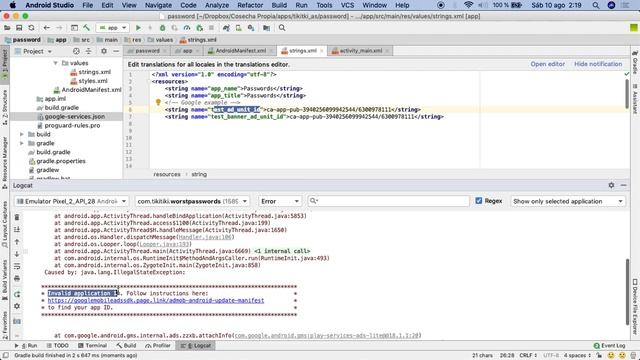The width and height of the screenshot is (640, 360).
Task: Toggle the Regex checkbox in Logcat
Action: (x=479, y=201)
